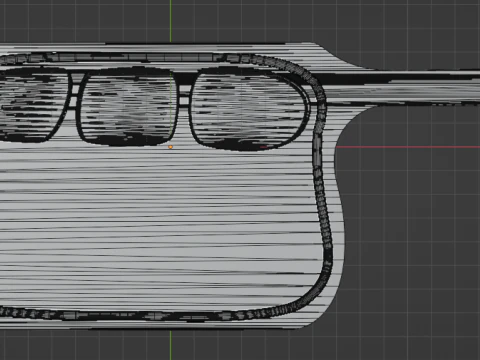Select the middle lens of the glasses mesh
The width and height of the screenshot is (480, 360).
point(128,107)
